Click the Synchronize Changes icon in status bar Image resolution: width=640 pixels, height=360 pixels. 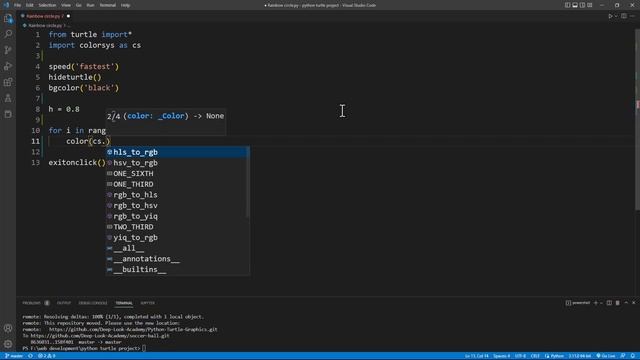tap(30, 356)
